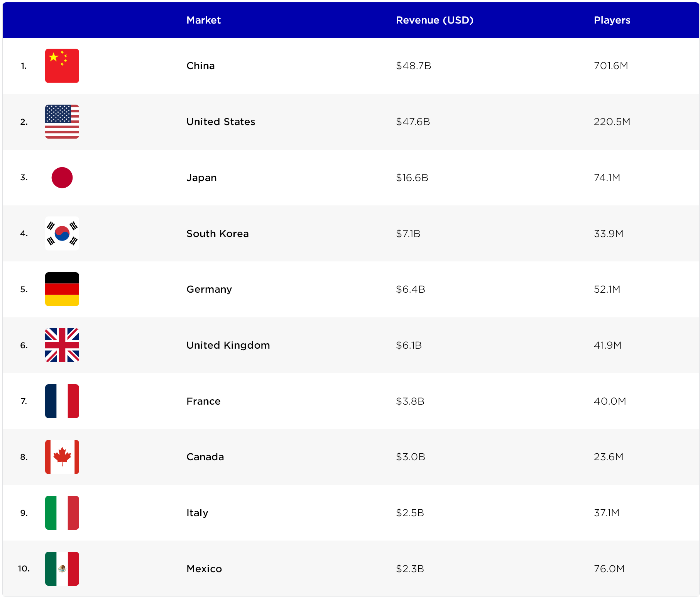
Task: Click the Canada flag icon
Action: [62, 457]
